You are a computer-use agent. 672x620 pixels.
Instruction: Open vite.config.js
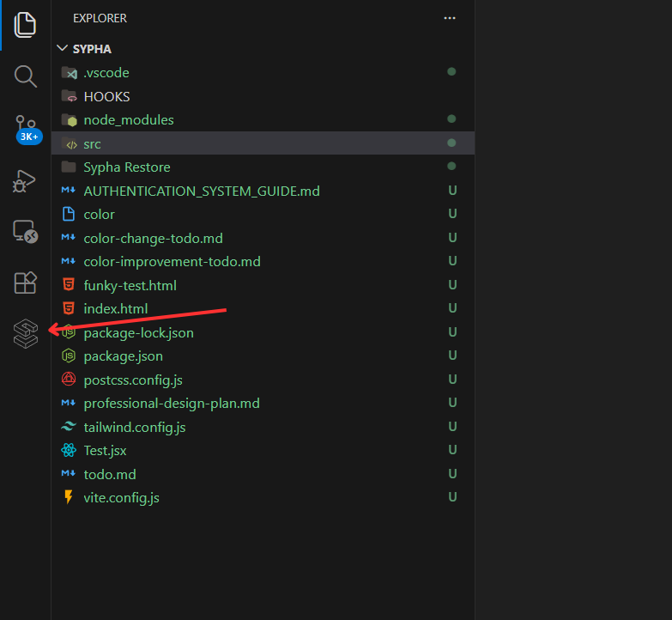(x=263, y=497)
